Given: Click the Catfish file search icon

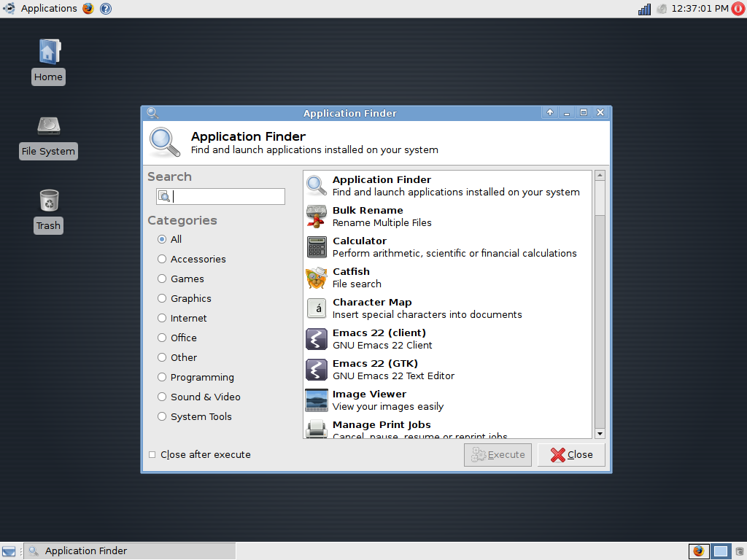Looking at the screenshot, I should tap(317, 278).
